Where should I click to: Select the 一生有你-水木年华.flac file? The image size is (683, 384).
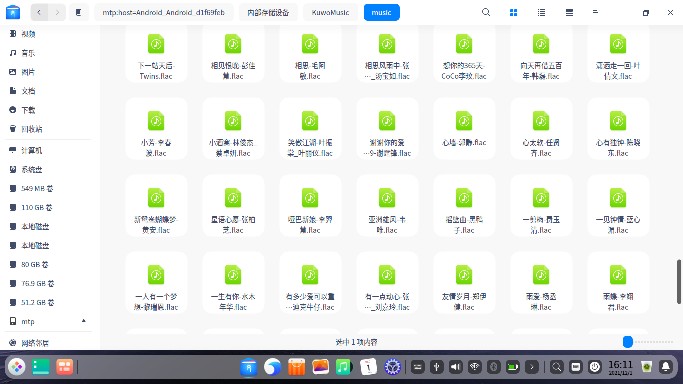click(233, 283)
